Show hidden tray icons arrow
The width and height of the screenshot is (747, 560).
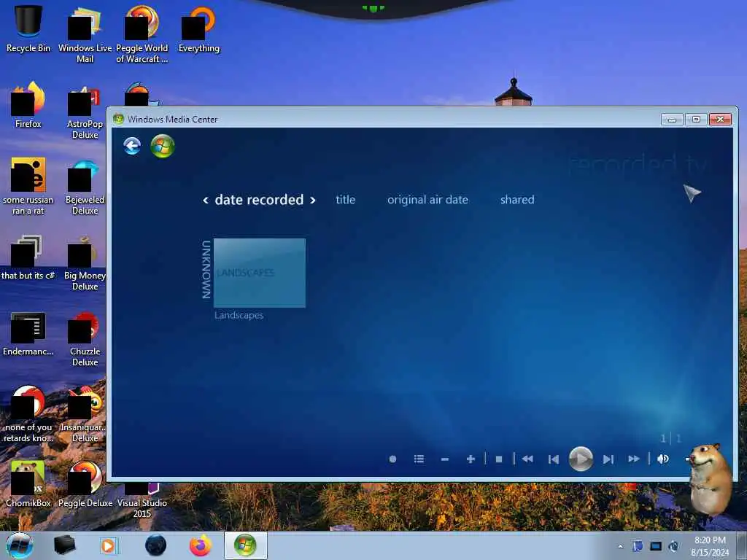pos(620,546)
